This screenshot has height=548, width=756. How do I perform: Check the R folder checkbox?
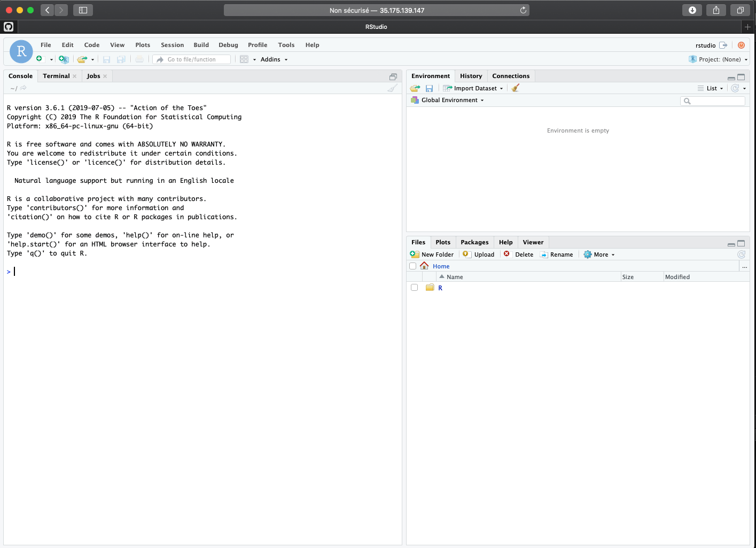click(414, 288)
